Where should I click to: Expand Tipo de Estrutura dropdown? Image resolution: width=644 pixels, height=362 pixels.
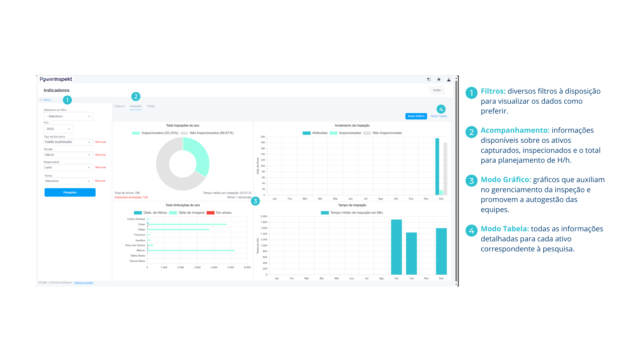pyautogui.click(x=68, y=142)
